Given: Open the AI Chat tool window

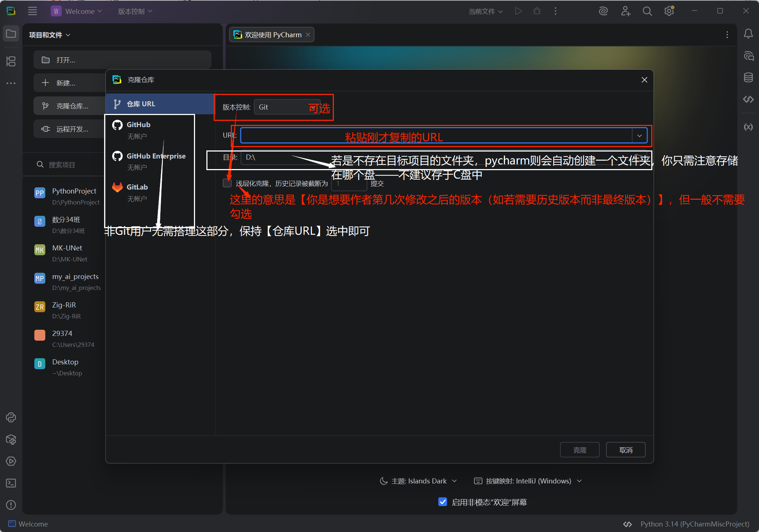Looking at the screenshot, I should tap(748, 56).
